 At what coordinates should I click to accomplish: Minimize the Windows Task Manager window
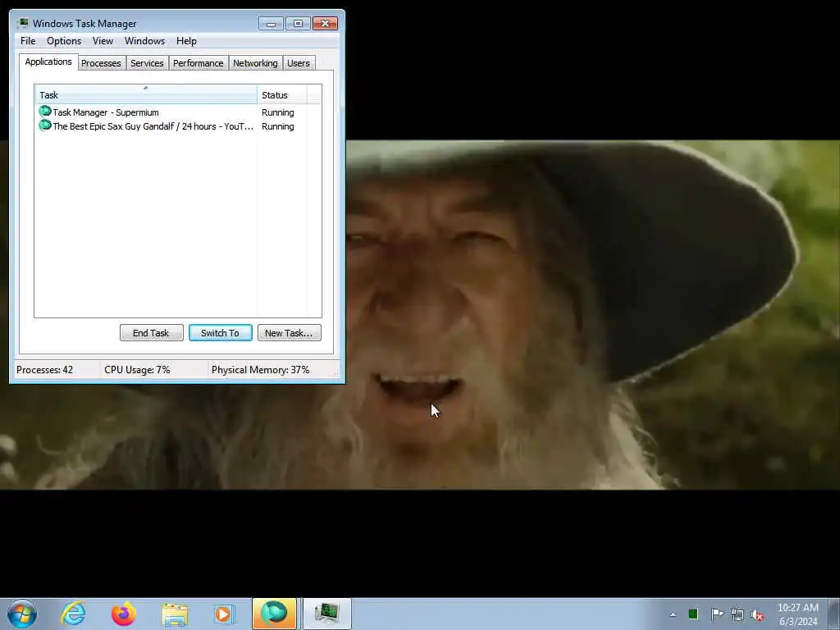[x=271, y=23]
